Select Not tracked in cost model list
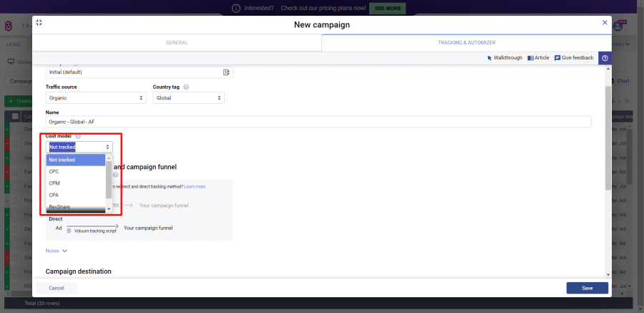This screenshot has width=644, height=313. coord(76,160)
